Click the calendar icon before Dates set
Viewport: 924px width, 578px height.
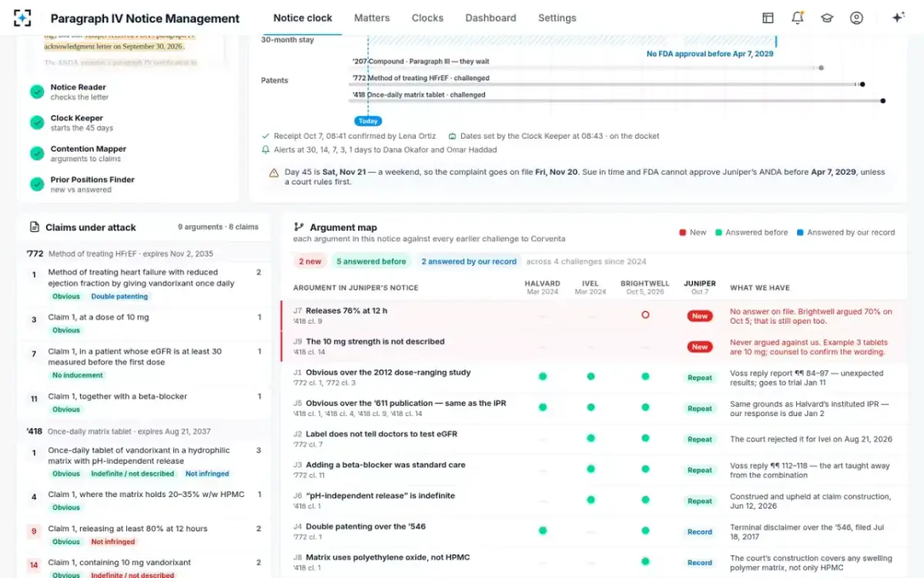tap(453, 136)
